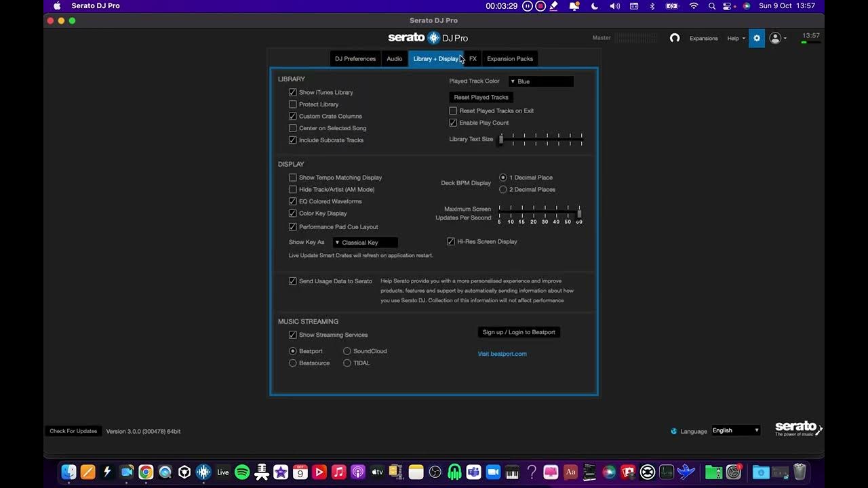Open Finder from the dock
This screenshot has width=868, height=488.
point(68,472)
